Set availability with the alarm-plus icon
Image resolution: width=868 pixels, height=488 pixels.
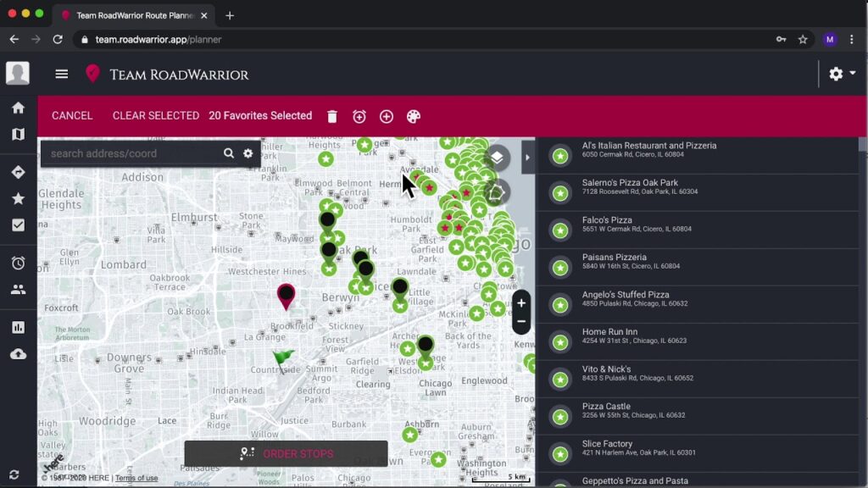click(359, 117)
